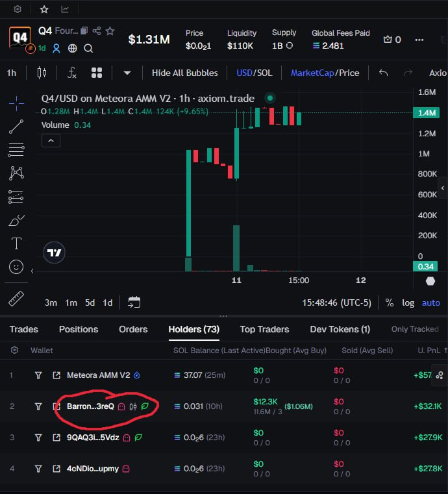The height and width of the screenshot is (494, 448).
Task: Open the three-dot more options menu
Action: [419, 40]
